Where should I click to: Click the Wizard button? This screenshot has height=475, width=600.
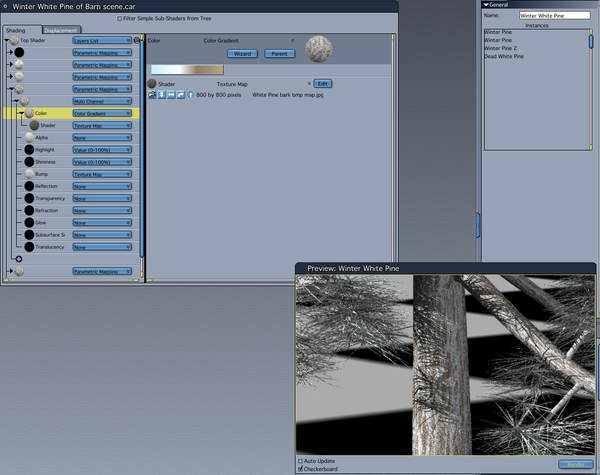tap(242, 54)
